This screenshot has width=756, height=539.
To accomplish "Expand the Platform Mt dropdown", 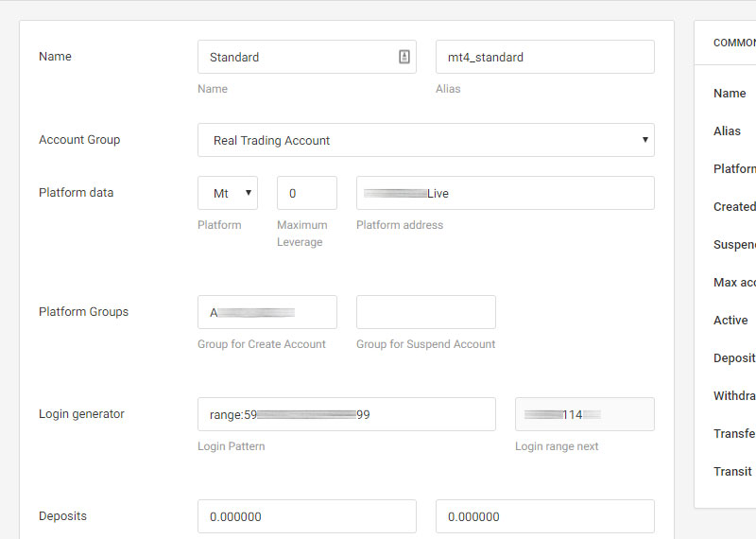I will [x=228, y=193].
